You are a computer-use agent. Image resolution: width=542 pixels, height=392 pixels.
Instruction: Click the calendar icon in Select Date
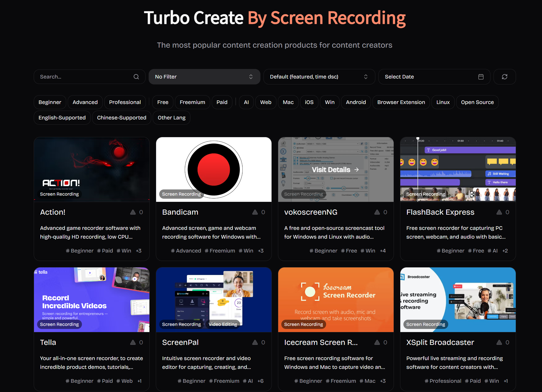coord(481,77)
